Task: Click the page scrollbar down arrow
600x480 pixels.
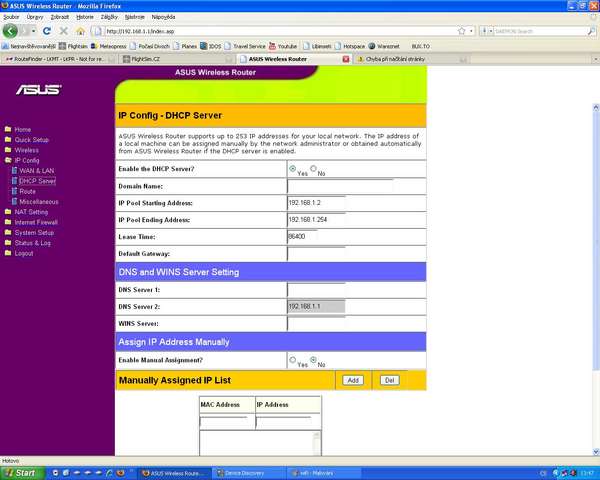Action: (596, 452)
